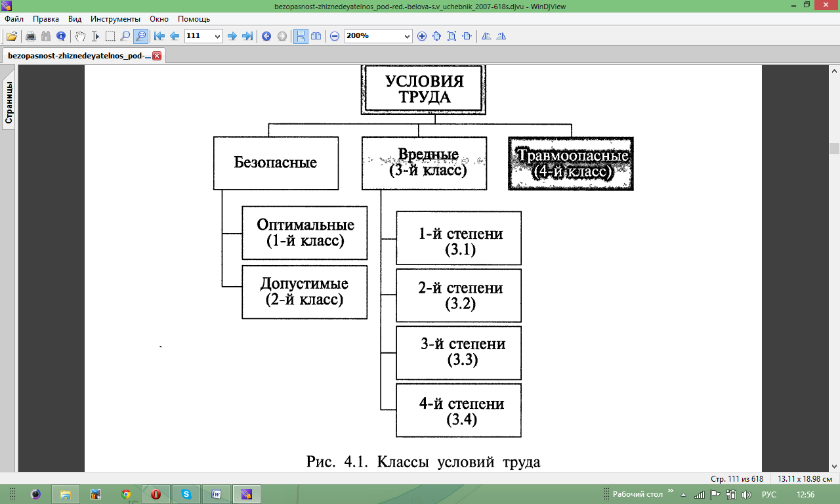Open the Файл menu
Image resolution: width=840 pixels, height=504 pixels.
coord(14,19)
